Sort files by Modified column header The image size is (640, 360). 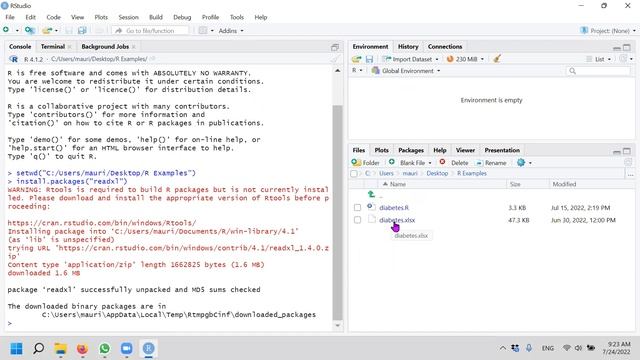click(564, 184)
